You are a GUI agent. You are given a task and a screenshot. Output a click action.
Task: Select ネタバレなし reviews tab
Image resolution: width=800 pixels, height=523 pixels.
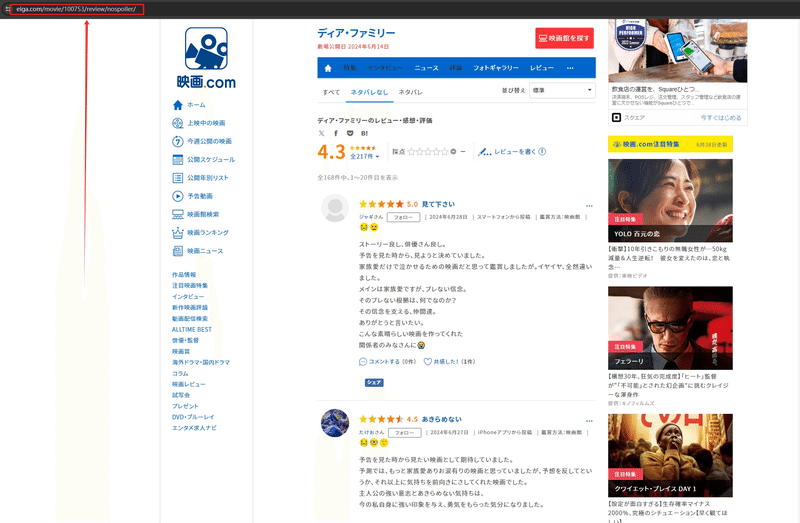[369, 92]
